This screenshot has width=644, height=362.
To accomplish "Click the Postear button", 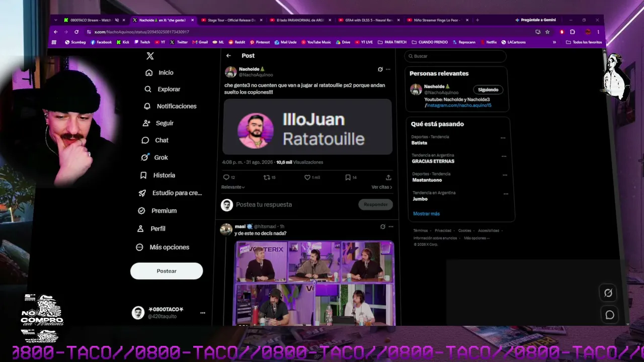I will [167, 271].
